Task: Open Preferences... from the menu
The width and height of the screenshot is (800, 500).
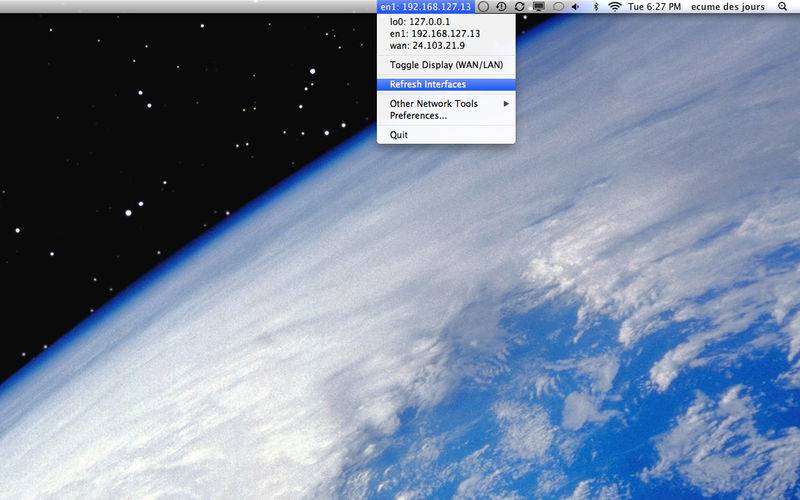Action: pyautogui.click(x=446, y=116)
